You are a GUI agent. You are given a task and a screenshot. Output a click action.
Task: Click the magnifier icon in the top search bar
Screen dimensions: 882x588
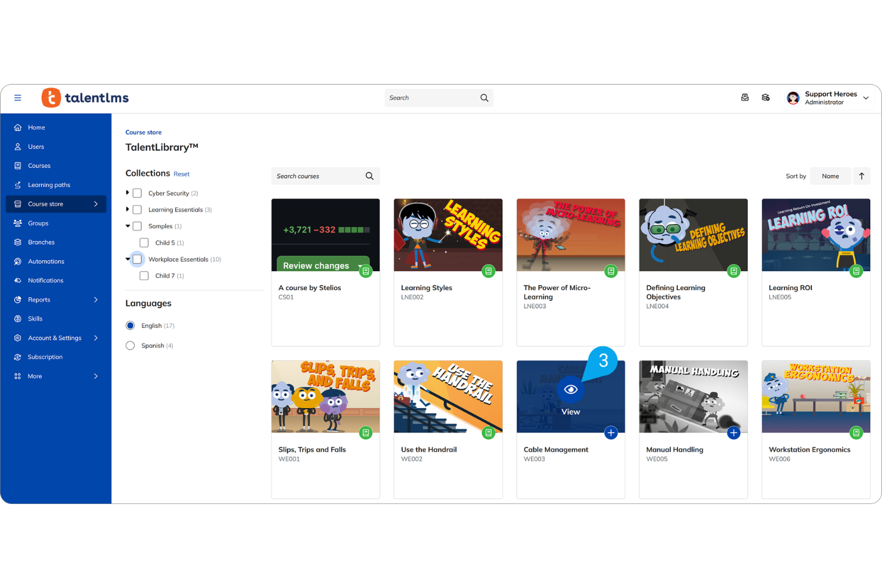tap(484, 98)
